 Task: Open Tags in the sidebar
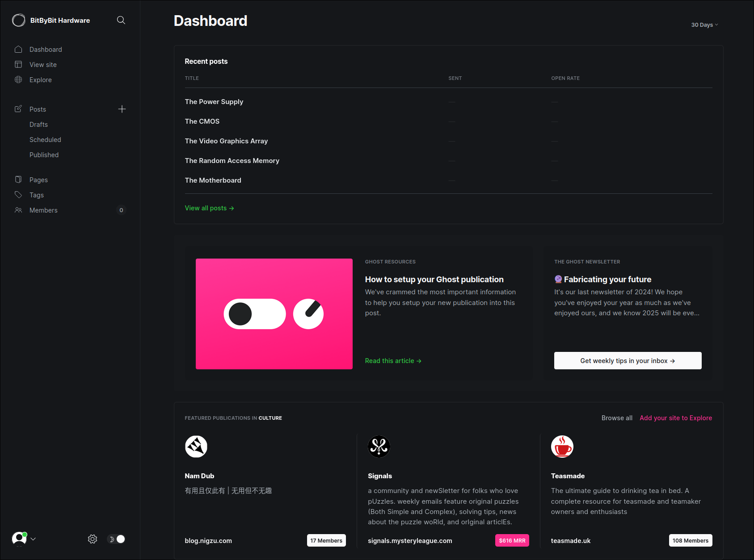tap(37, 195)
